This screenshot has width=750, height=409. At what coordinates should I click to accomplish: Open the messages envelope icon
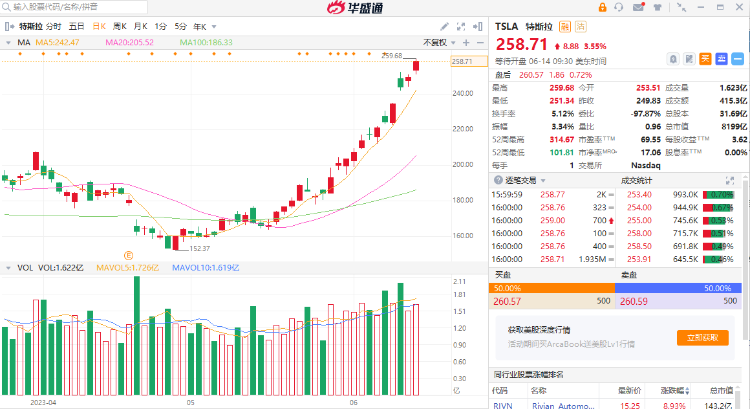639,7
